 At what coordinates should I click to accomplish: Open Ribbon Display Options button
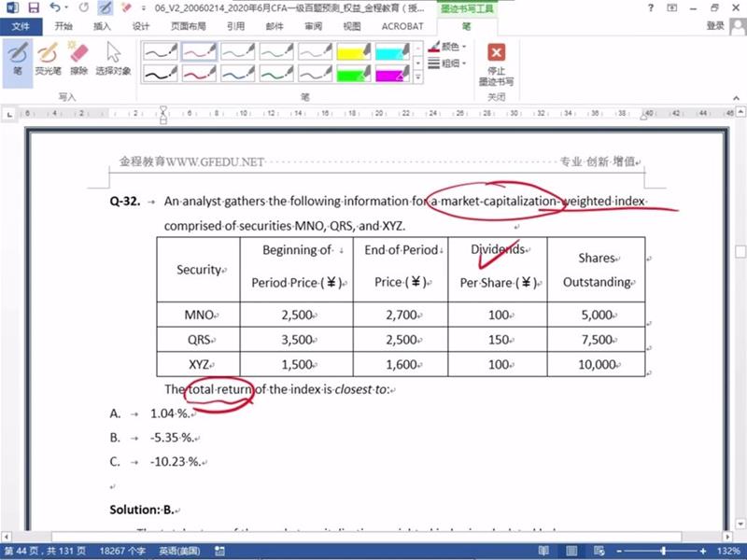(671, 7)
